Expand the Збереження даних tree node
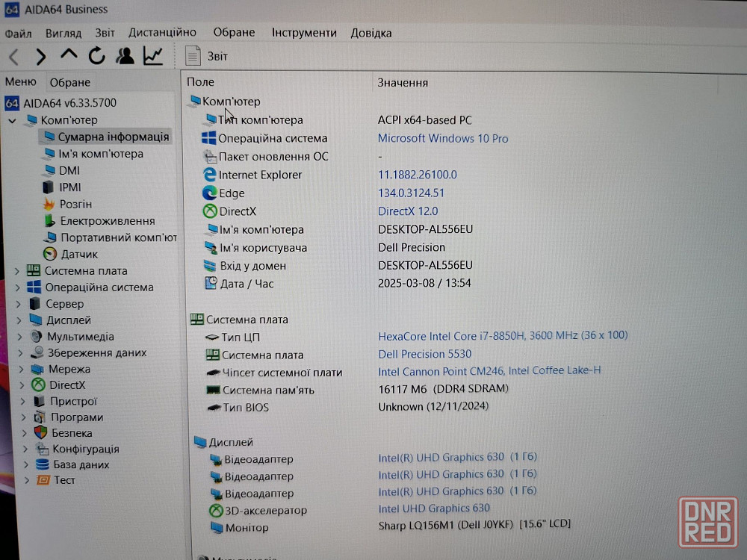 [20, 353]
